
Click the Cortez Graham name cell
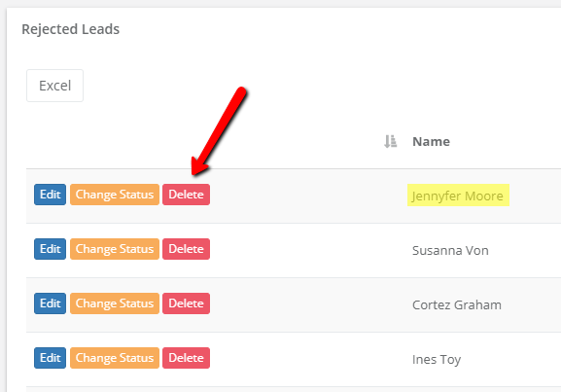coord(457,304)
